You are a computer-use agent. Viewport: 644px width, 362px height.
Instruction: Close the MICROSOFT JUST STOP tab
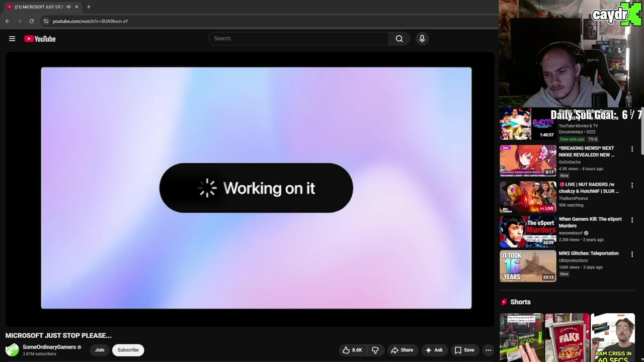click(76, 7)
